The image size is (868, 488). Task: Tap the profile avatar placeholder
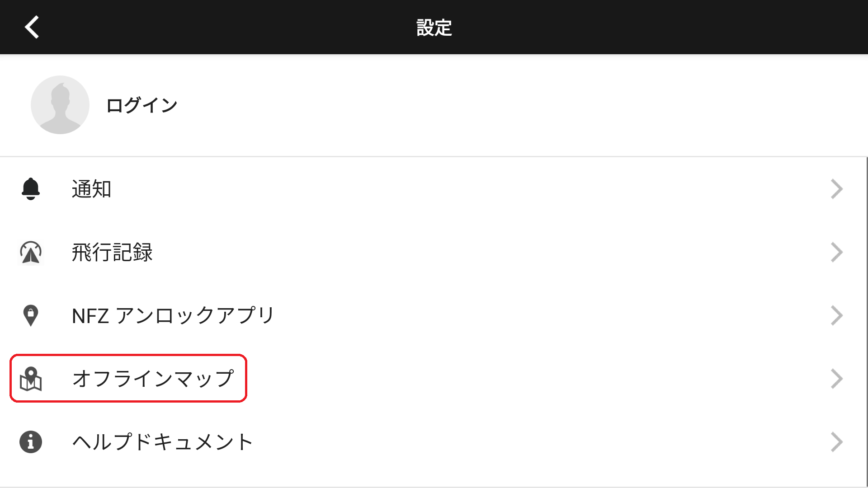pyautogui.click(x=60, y=105)
